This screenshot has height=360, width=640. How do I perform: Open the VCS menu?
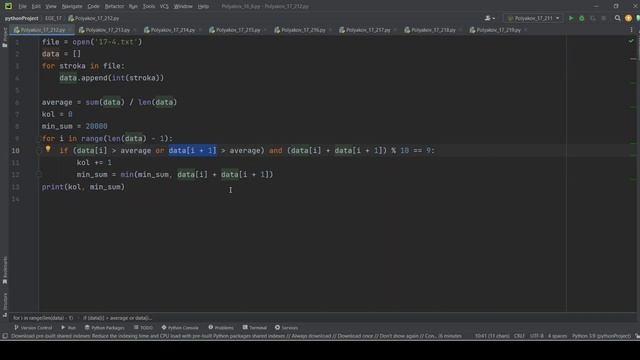click(164, 7)
